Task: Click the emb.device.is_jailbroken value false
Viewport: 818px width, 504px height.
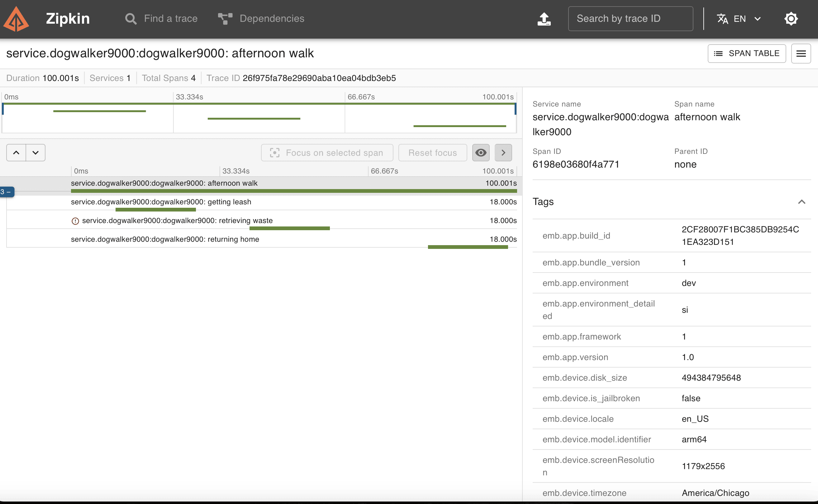Action: click(691, 398)
